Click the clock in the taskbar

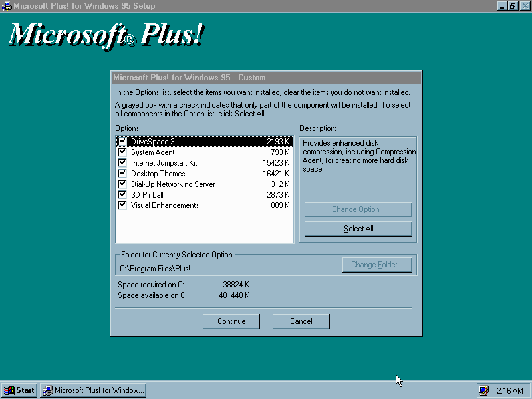(x=510, y=390)
